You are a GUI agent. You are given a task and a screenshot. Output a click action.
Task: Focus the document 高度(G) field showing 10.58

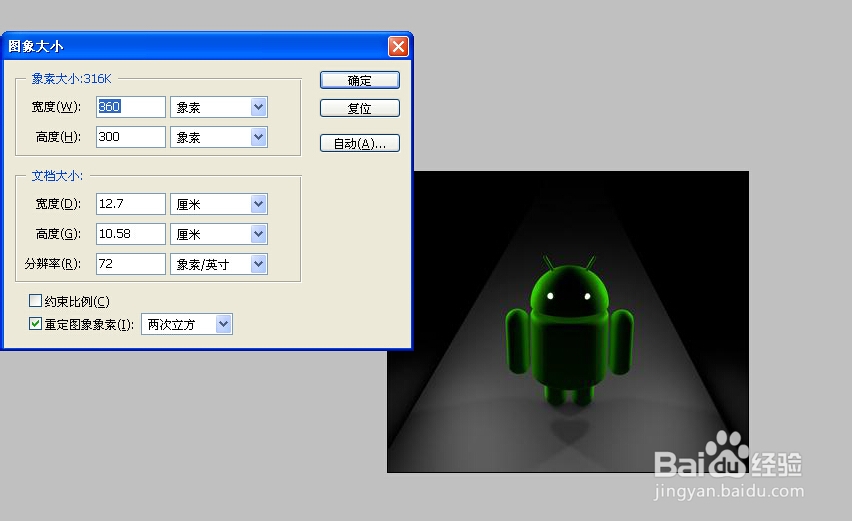click(x=131, y=234)
